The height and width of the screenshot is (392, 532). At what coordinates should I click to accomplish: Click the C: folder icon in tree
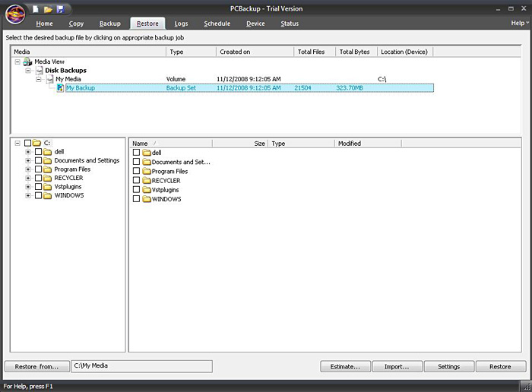pyautogui.click(x=36, y=143)
